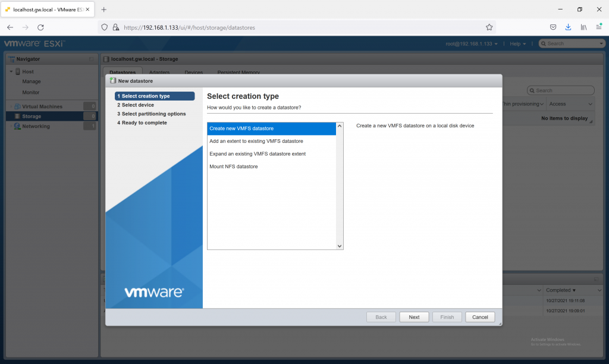Click the Networking icon in Navigator
Viewport: 609px width, 364px height.
pos(17,126)
